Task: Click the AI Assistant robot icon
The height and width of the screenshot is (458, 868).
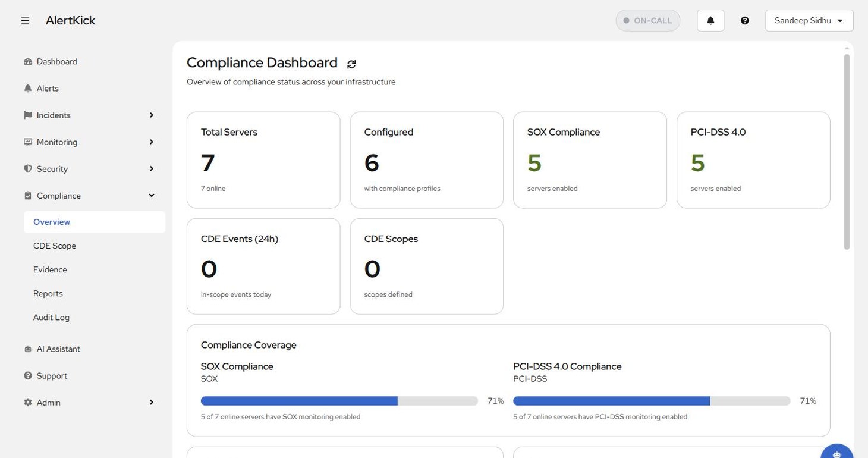Action: [28, 349]
